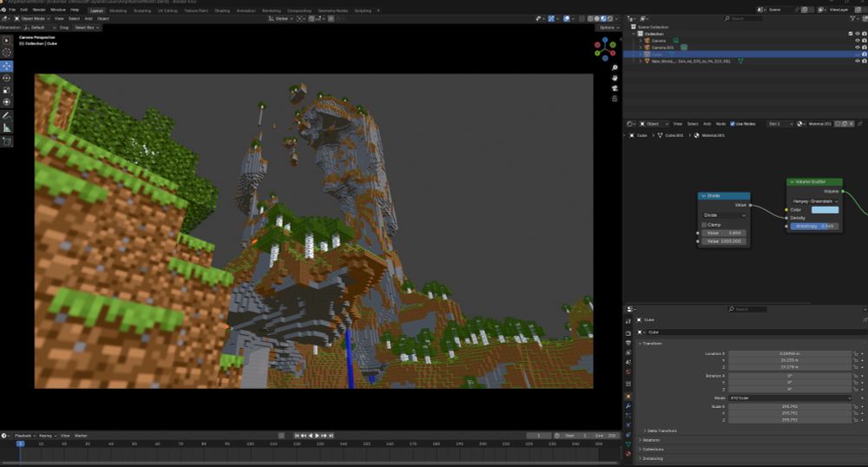This screenshot has height=467, width=868.
Task: Open the Material properties tab
Action: coord(628,454)
